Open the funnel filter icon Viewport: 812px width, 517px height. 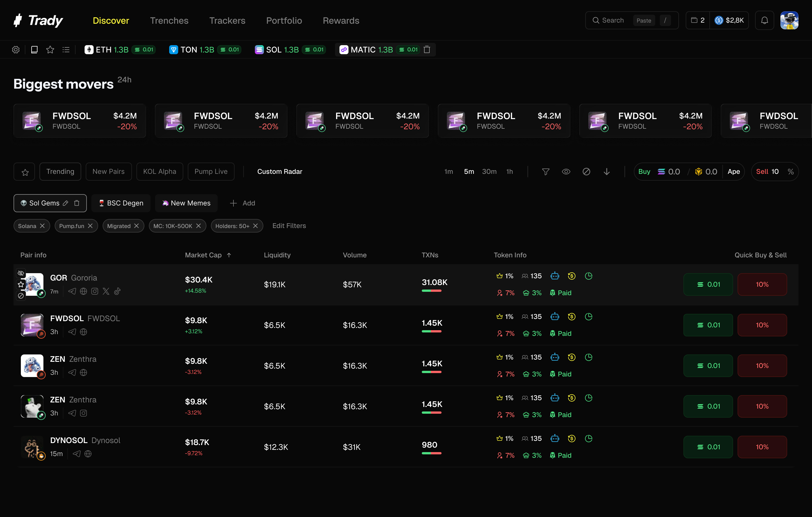click(546, 172)
